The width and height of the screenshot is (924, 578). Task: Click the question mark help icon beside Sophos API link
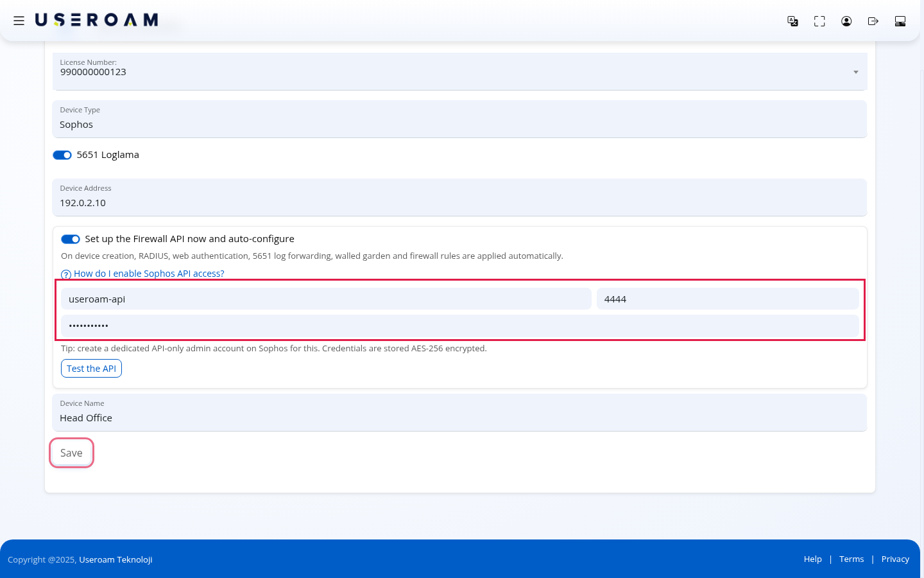(65, 274)
